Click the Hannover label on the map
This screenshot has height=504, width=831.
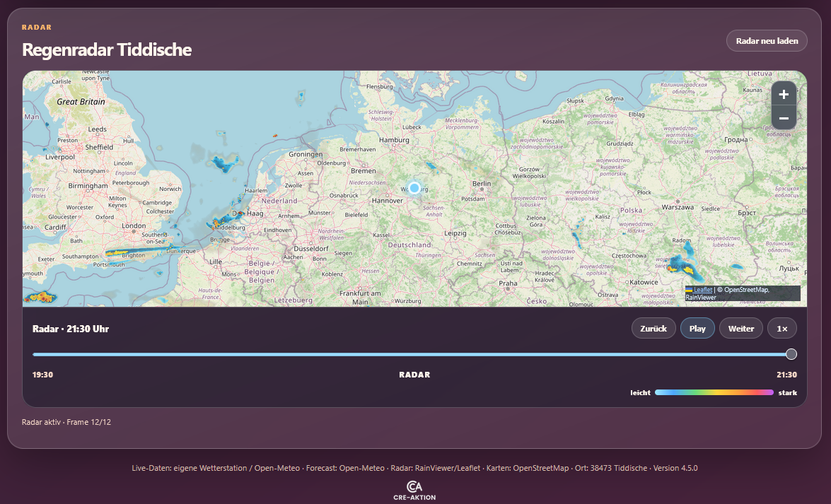[387, 200]
